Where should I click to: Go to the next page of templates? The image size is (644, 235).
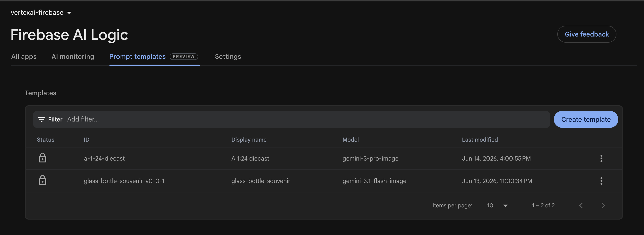(603, 206)
